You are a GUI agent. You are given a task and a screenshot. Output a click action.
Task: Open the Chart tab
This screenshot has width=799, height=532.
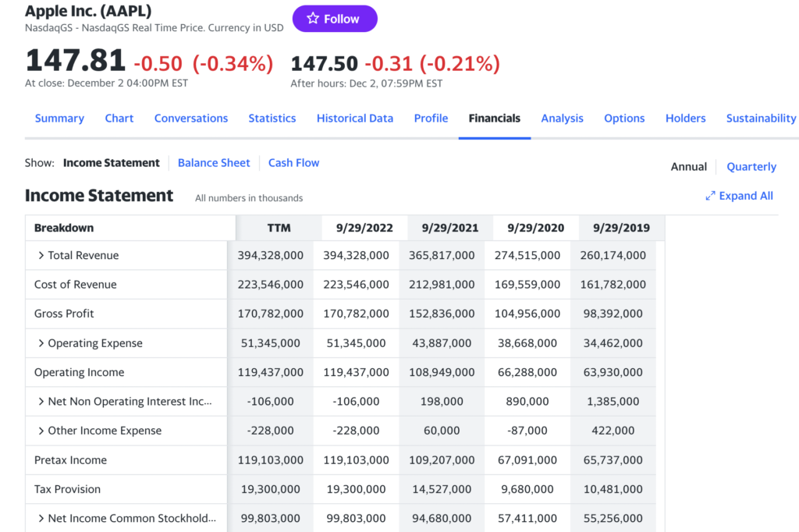click(x=119, y=119)
